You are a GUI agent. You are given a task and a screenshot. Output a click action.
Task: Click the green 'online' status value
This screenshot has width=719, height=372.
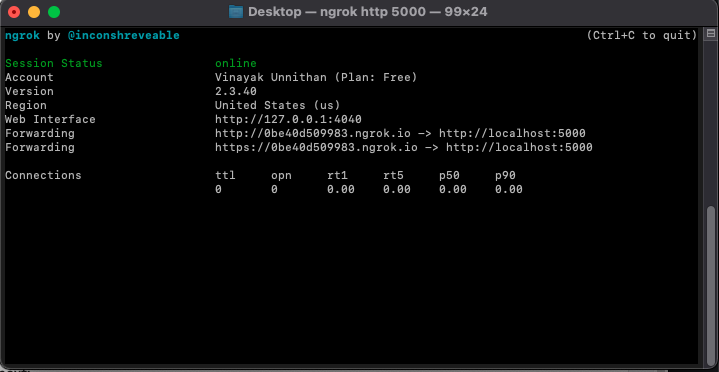click(x=236, y=63)
